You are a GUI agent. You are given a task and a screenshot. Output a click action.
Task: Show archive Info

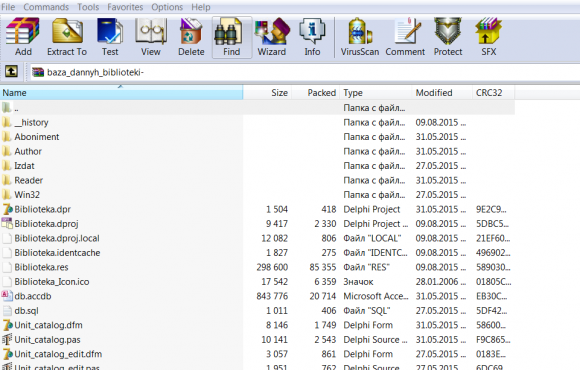[312, 37]
